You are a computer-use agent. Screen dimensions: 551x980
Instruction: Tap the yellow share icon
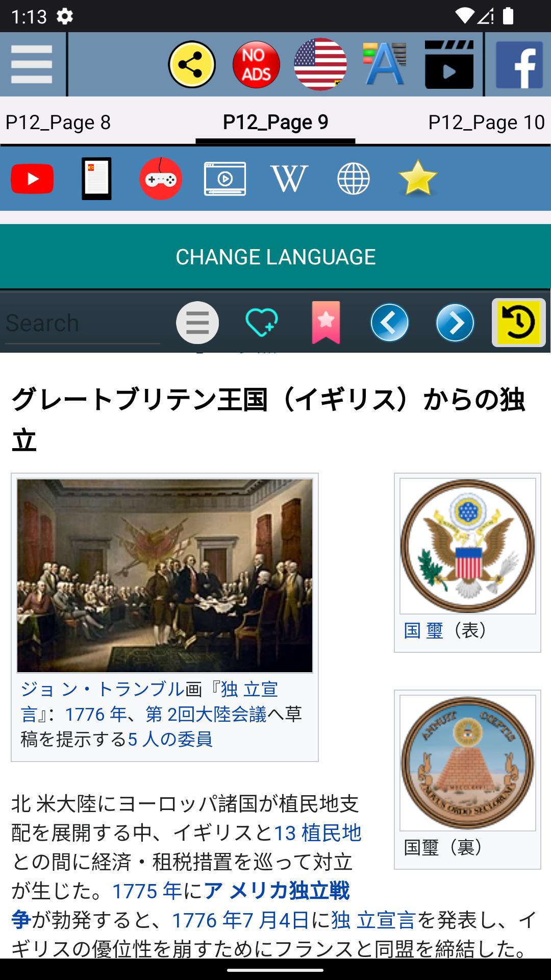tap(192, 64)
